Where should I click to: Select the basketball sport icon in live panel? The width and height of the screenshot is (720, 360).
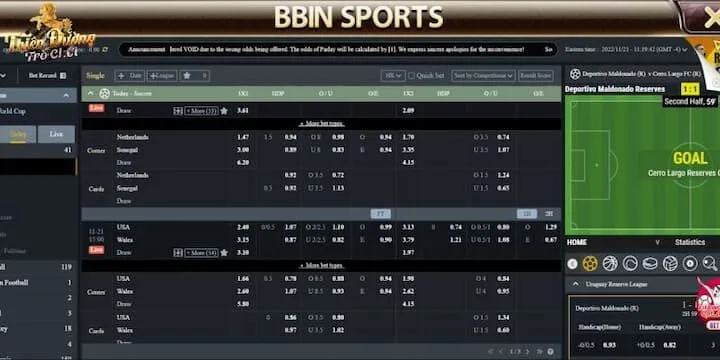point(610,264)
